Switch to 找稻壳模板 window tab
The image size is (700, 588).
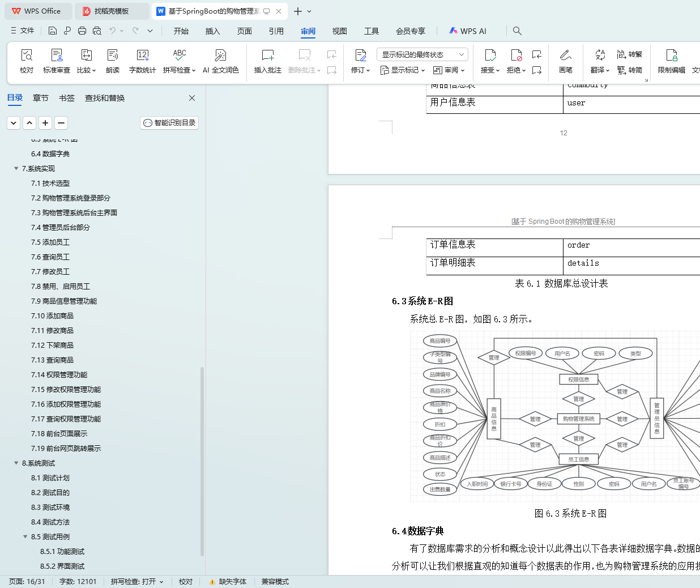(x=112, y=11)
